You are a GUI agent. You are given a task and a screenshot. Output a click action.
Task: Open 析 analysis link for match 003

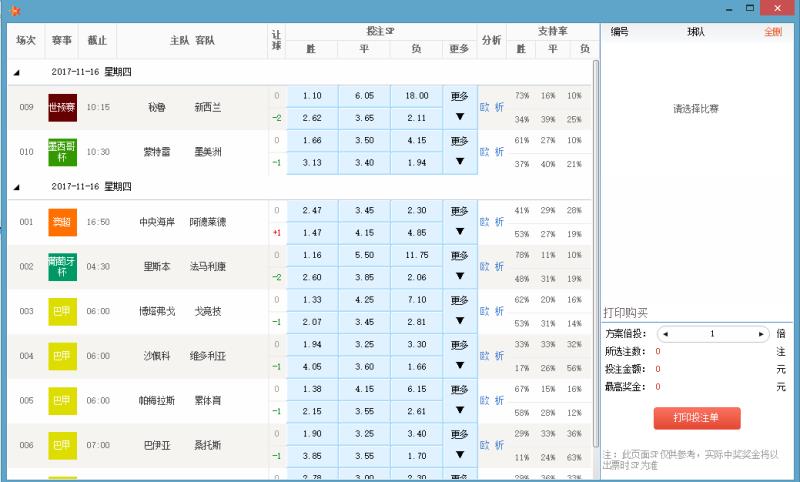coord(499,311)
